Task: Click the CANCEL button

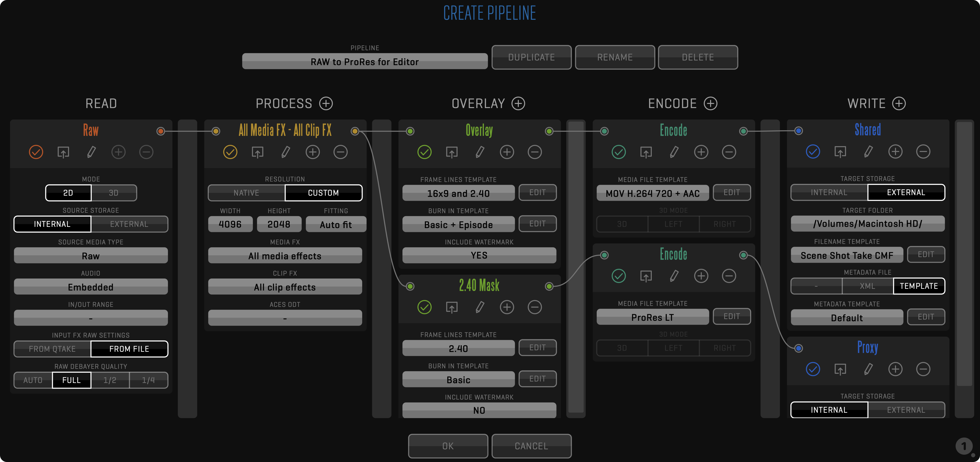Action: (531, 446)
